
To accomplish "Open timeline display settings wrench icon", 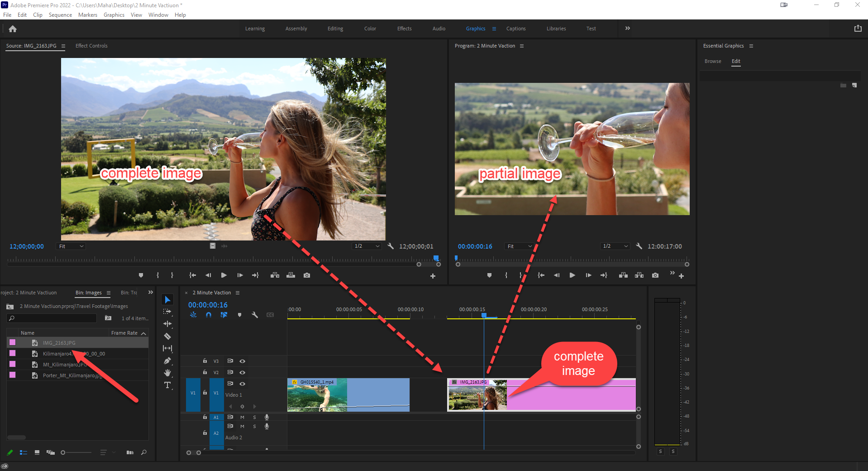I will (255, 315).
